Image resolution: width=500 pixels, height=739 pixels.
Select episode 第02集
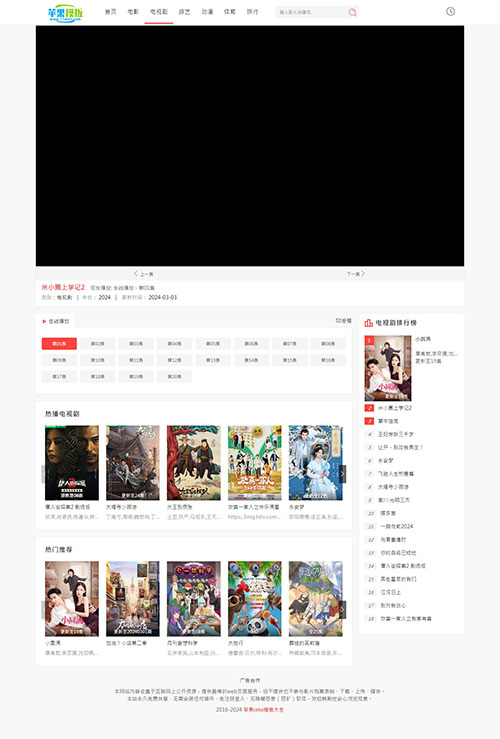(98, 344)
